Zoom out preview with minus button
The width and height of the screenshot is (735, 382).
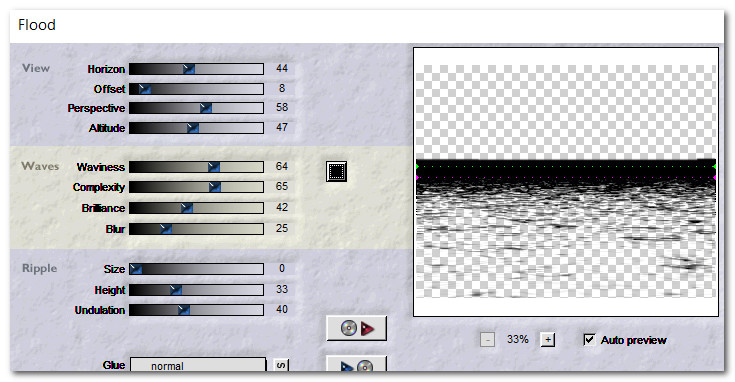tap(488, 339)
